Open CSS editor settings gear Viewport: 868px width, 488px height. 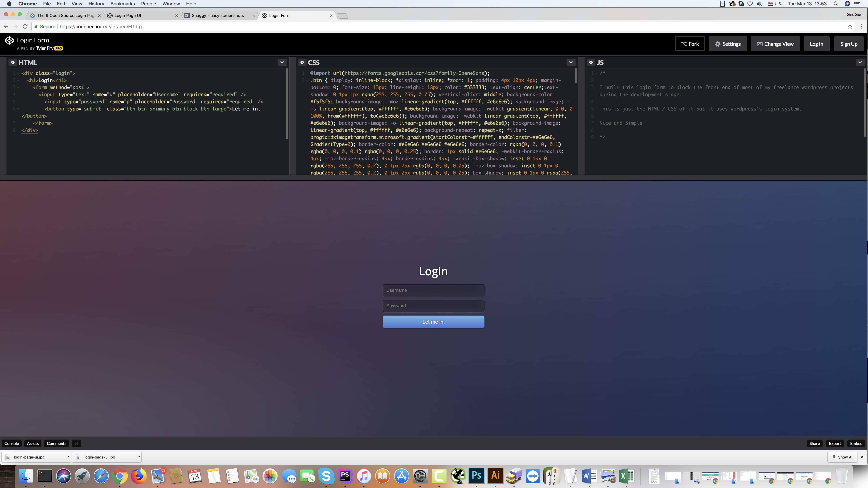point(302,63)
